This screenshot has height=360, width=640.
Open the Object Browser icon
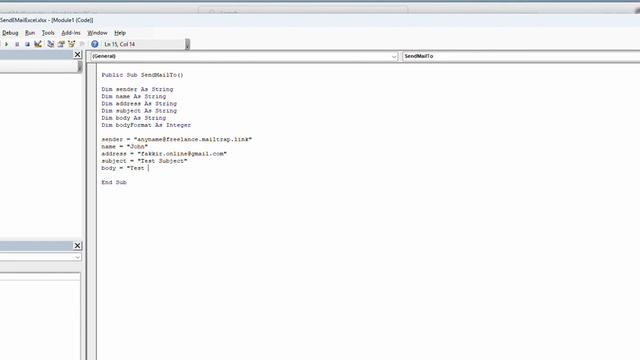coord(72,44)
